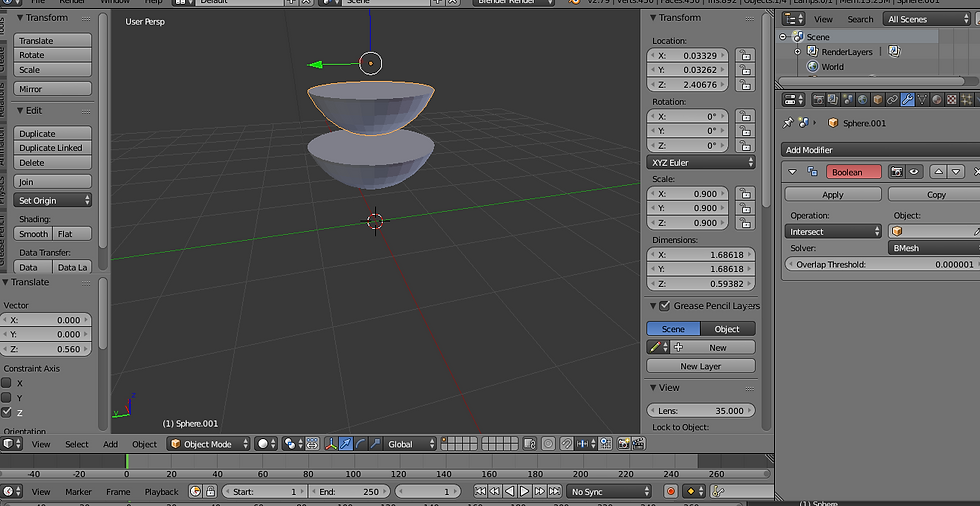Open the Intersect operation dropdown

[833, 232]
